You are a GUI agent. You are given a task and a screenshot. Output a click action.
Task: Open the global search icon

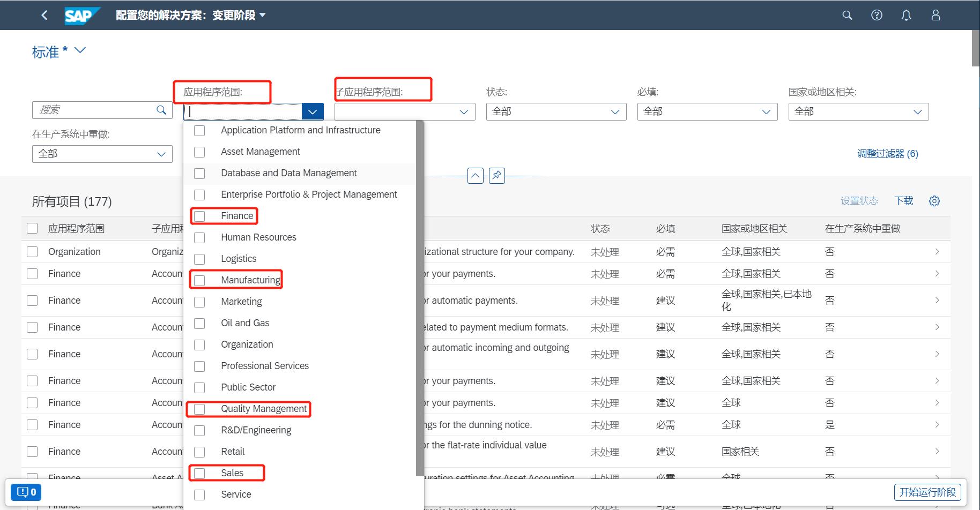pyautogui.click(x=847, y=15)
